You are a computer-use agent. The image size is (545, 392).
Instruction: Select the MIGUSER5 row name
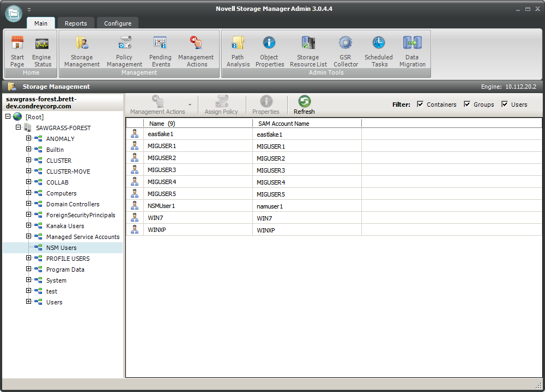(162, 194)
